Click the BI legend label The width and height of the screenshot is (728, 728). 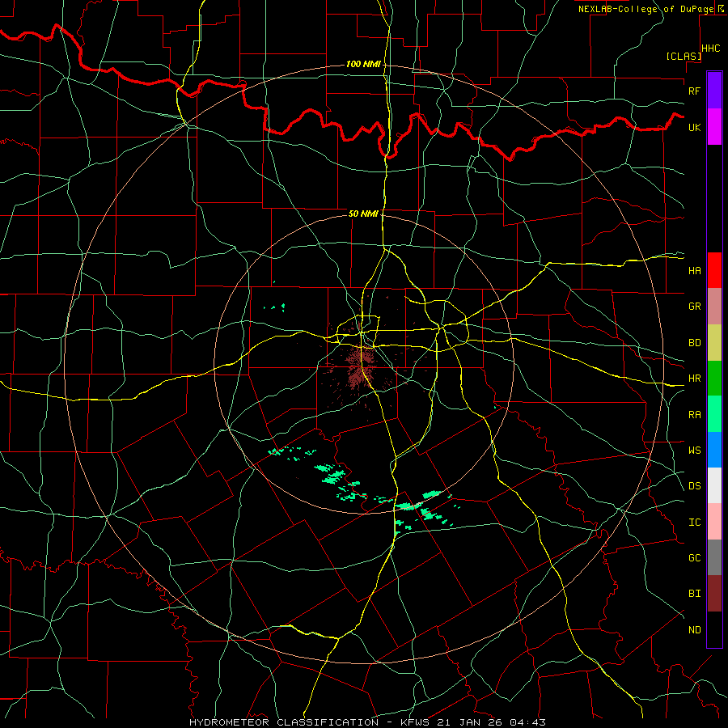[x=694, y=594]
